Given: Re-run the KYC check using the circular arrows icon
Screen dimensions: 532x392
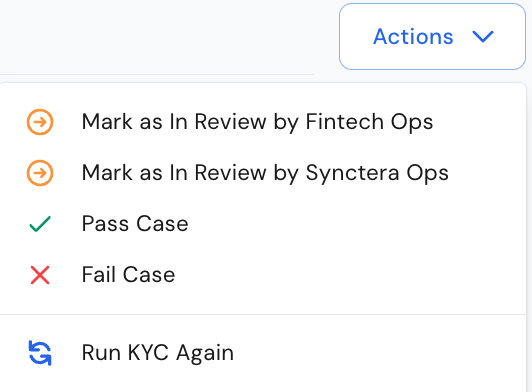Looking at the screenshot, I should [40, 353].
